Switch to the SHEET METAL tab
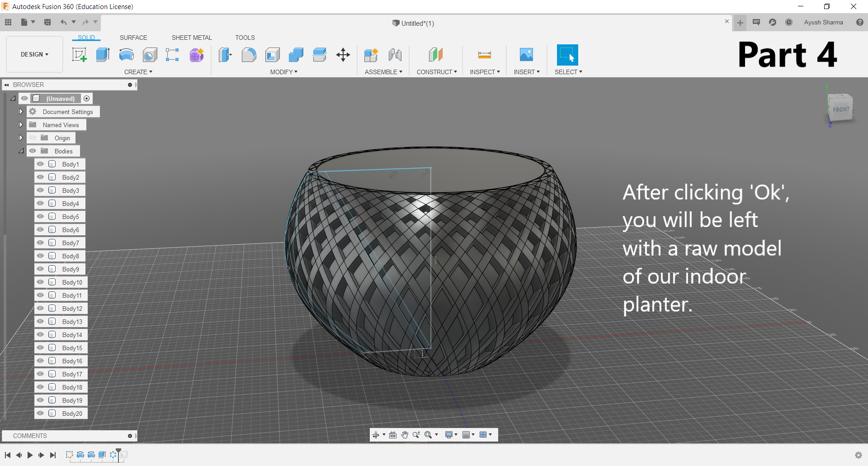Screen dimensions: 868x466 pos(192,38)
